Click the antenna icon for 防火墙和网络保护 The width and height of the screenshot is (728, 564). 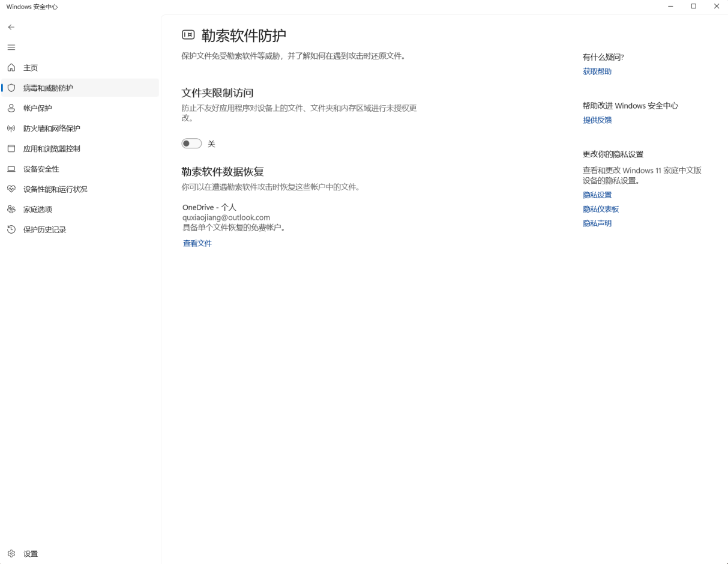pos(11,129)
